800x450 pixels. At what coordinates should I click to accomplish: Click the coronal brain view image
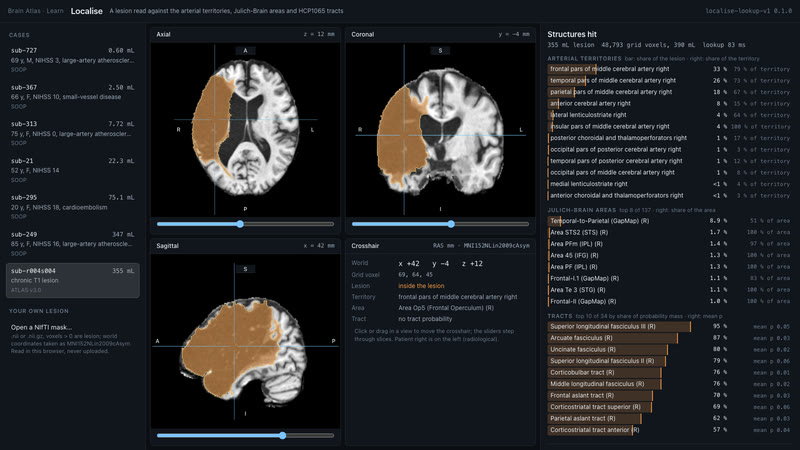point(440,130)
